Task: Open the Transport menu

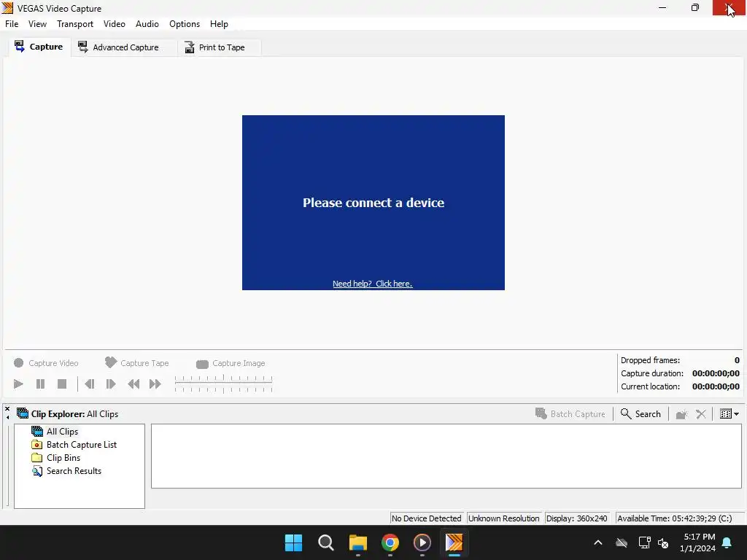Action: [75, 24]
